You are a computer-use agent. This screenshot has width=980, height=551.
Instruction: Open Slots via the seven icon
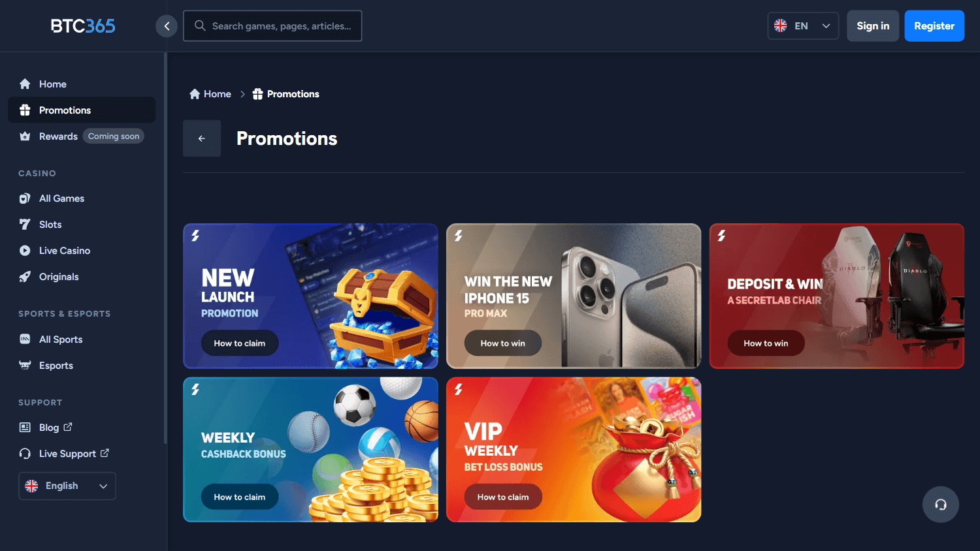25,225
